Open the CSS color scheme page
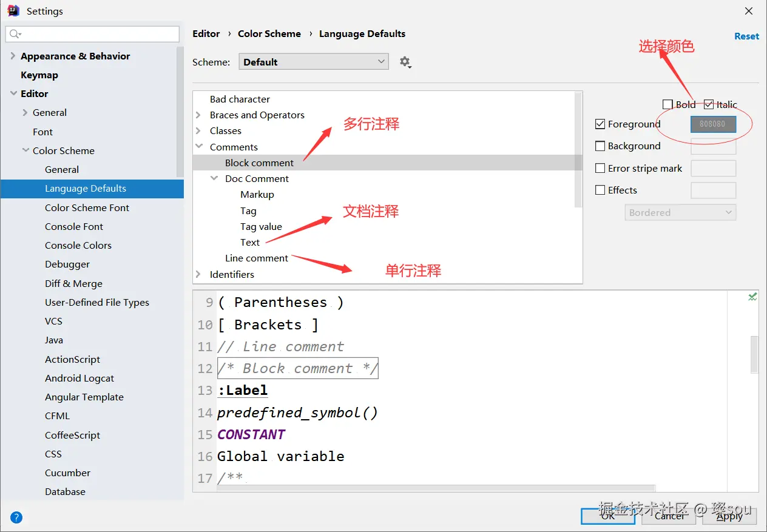 tap(53, 454)
